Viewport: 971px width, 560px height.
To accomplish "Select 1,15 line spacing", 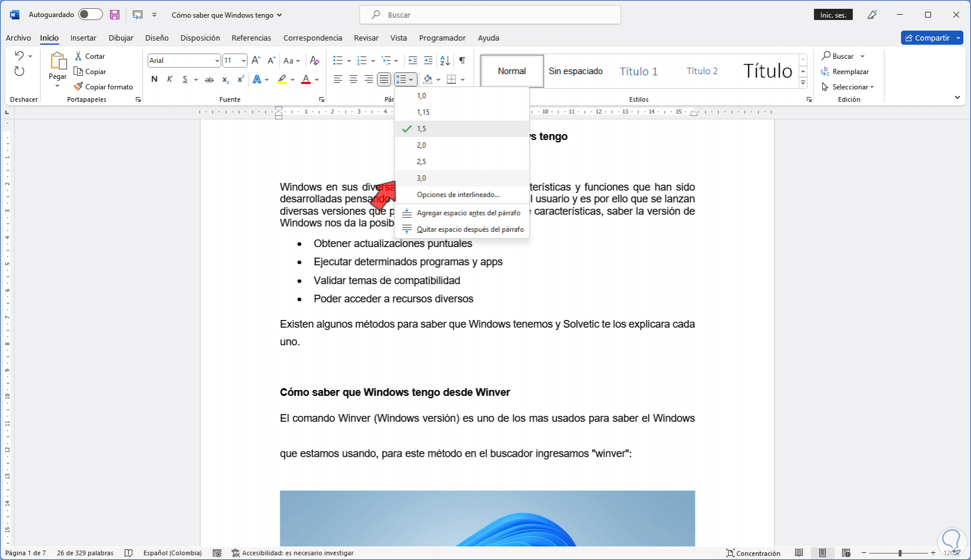I will click(462, 112).
